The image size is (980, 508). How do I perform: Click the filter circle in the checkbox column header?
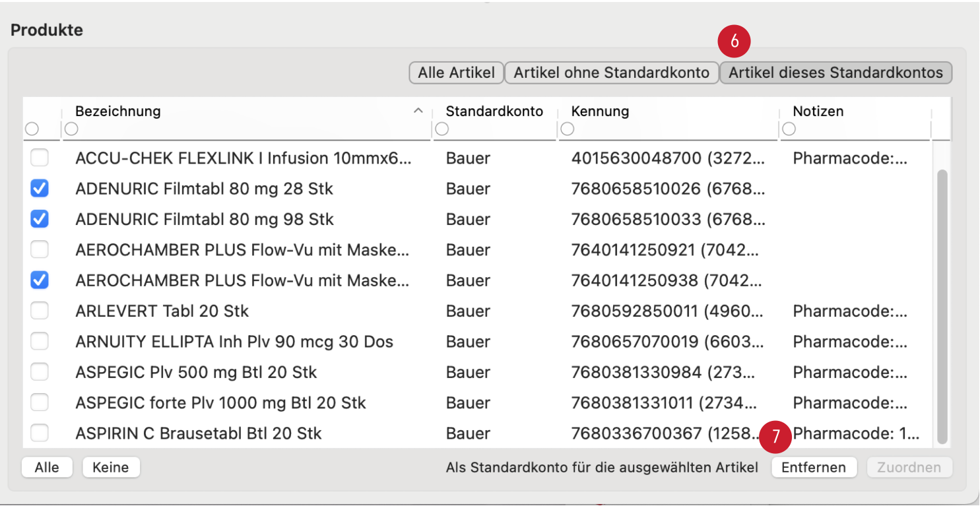tap(32, 129)
